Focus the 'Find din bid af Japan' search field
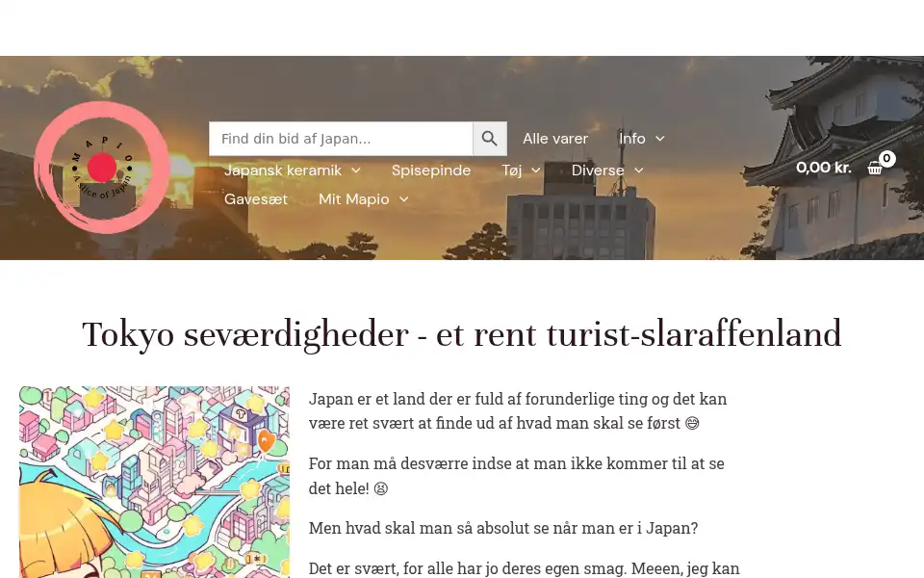 coord(341,139)
